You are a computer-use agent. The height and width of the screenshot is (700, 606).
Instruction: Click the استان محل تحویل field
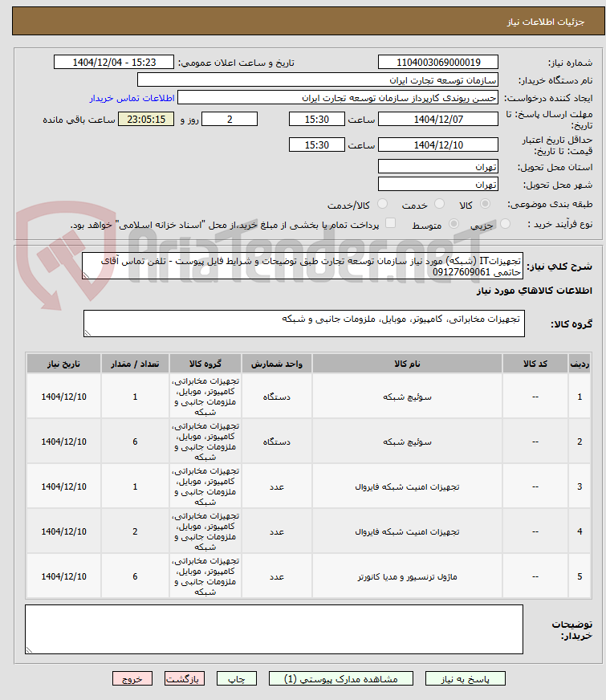tap(438, 166)
